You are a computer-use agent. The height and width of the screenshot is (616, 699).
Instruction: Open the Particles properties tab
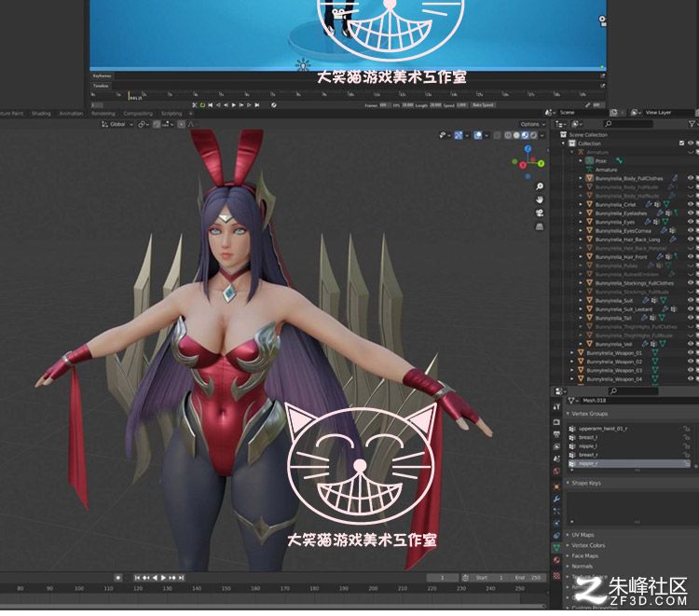pos(556,512)
